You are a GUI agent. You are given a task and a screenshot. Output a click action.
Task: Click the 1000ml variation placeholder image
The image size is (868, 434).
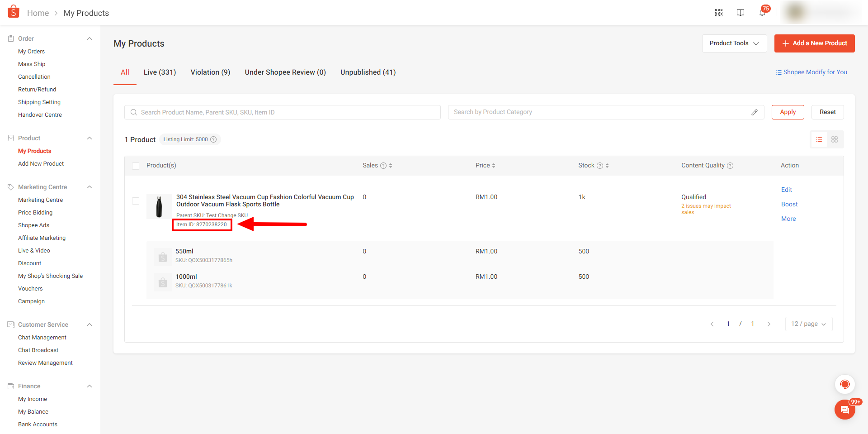[163, 282]
